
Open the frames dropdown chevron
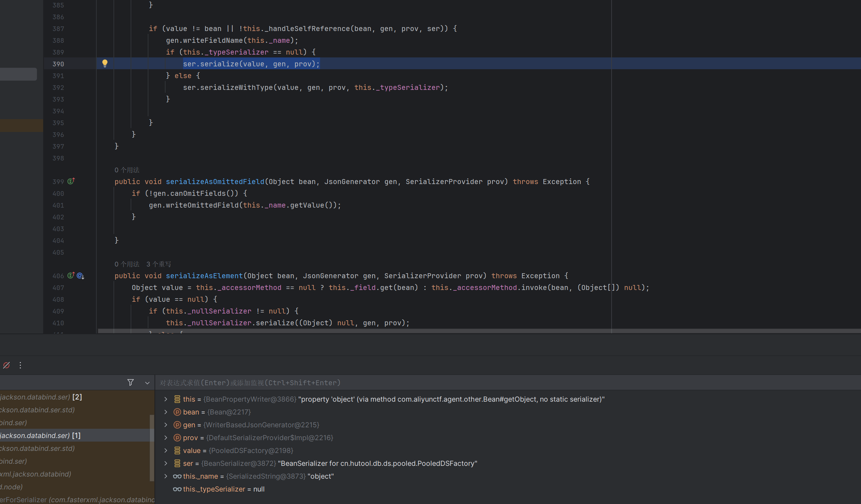point(147,383)
